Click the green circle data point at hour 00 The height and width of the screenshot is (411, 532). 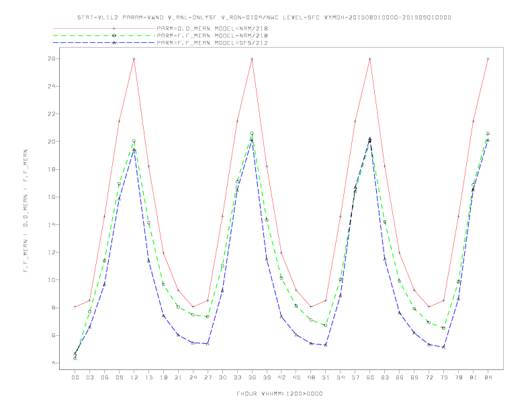pos(75,358)
